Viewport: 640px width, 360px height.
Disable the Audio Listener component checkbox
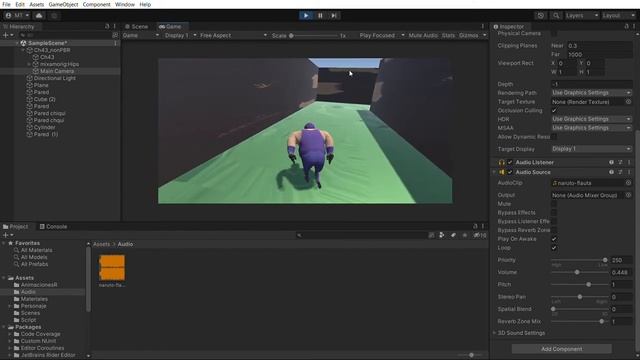[x=510, y=162]
